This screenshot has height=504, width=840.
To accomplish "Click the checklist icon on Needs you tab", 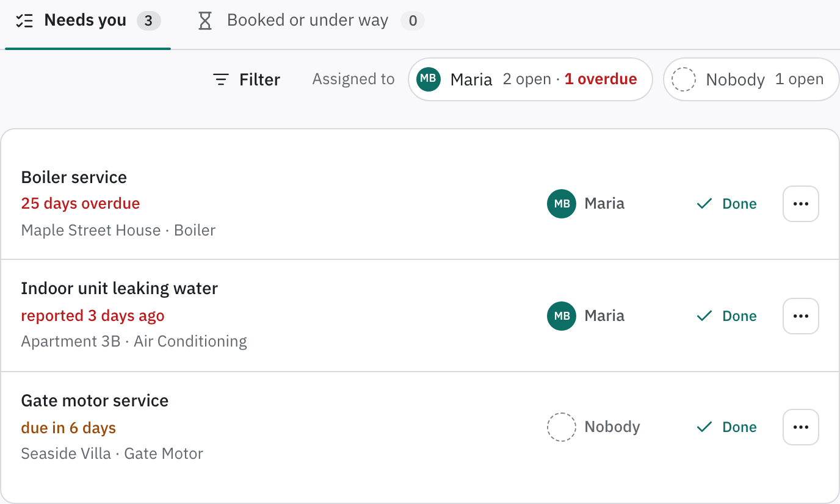I will point(24,21).
